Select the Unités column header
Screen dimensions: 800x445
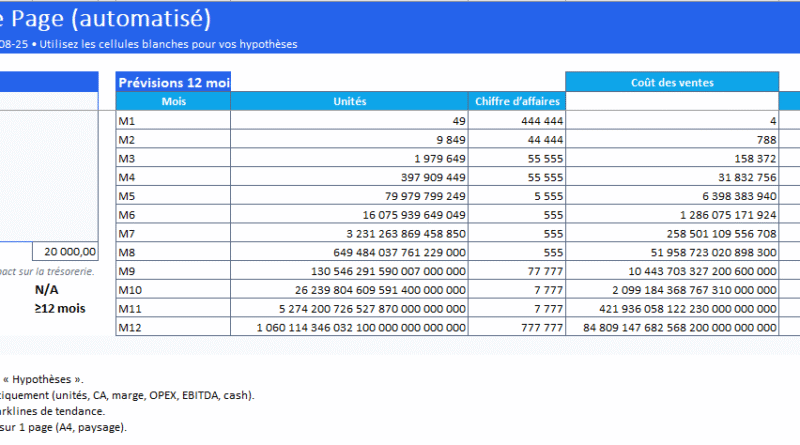click(x=349, y=101)
